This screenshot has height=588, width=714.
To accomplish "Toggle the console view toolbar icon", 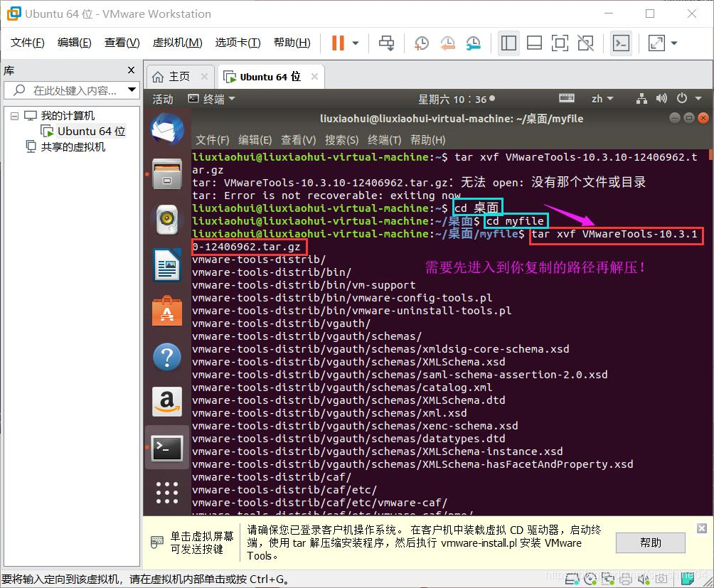I will pyautogui.click(x=621, y=43).
